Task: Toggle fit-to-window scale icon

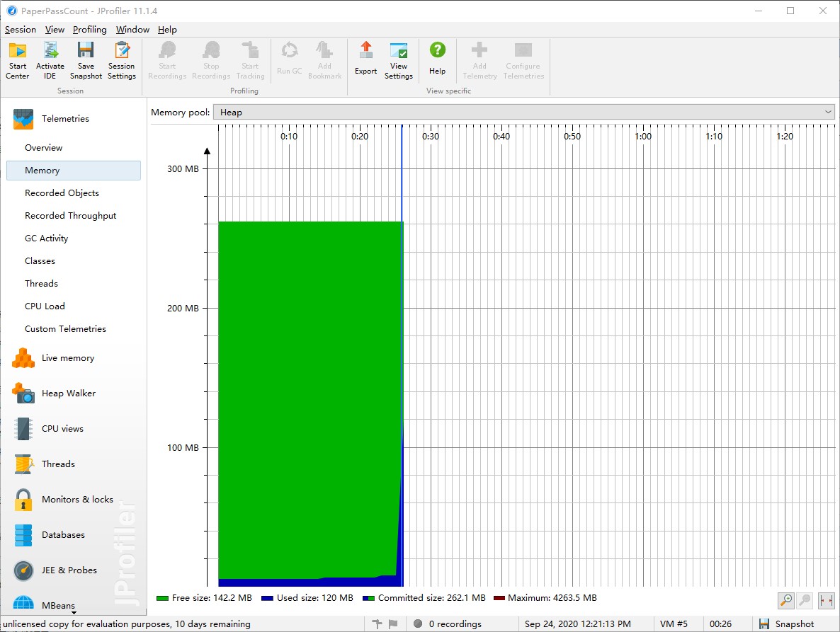Action: point(826,600)
